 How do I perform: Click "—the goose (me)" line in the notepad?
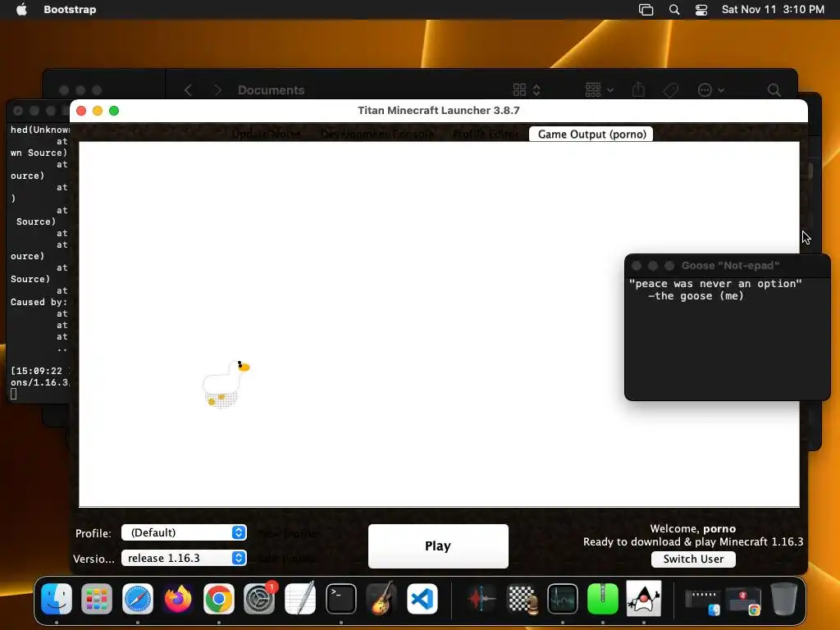[x=696, y=296]
